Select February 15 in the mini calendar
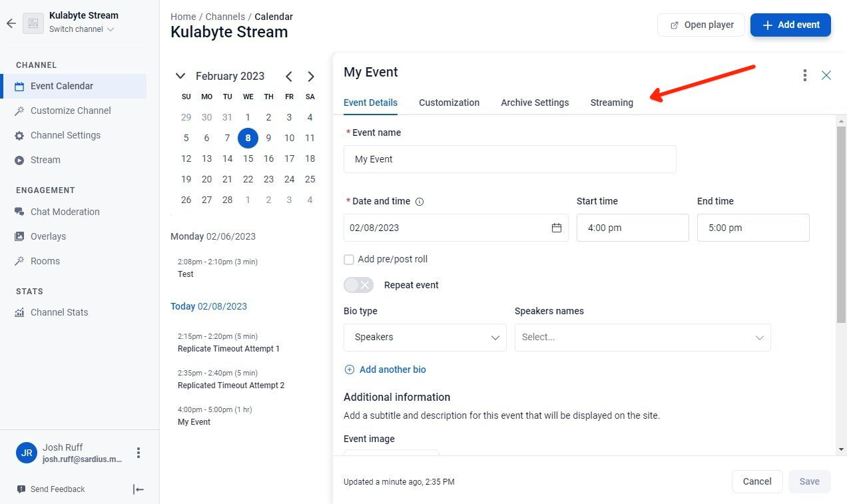The width and height of the screenshot is (847, 504). 248,158
